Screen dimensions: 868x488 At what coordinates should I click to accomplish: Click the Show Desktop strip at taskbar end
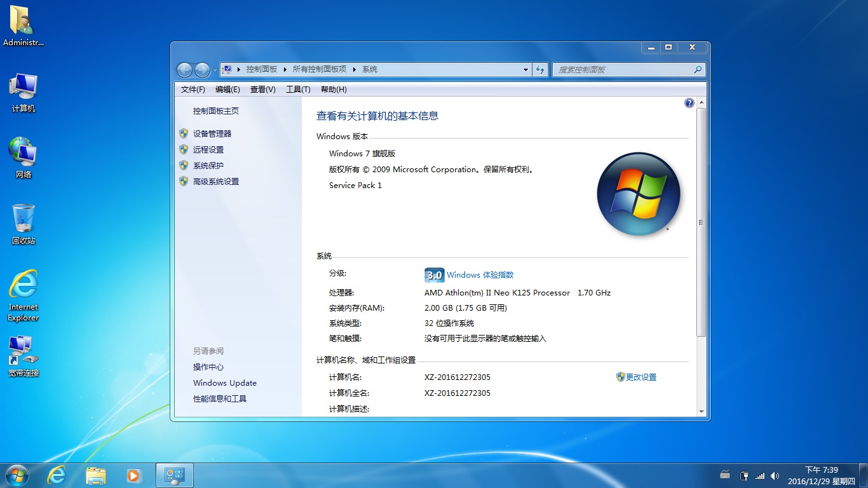tap(864, 475)
